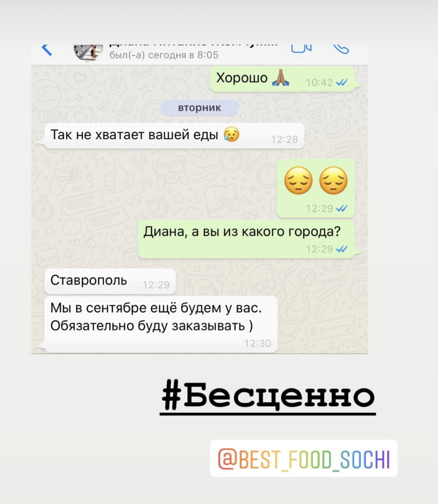Viewport: 438px width, 504px height.
Task: Tap read checkmarks on the 10:42 message
Action: coord(342,83)
